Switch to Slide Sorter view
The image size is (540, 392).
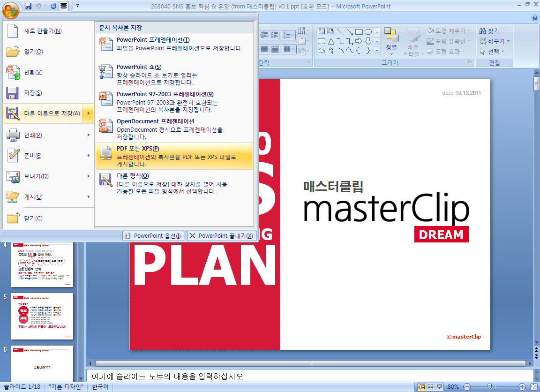click(x=430, y=387)
